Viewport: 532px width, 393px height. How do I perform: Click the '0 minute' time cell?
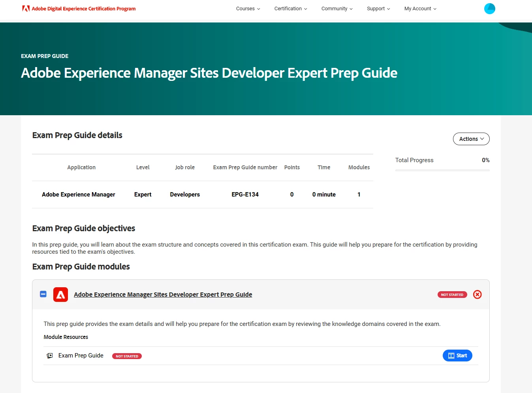(324, 195)
